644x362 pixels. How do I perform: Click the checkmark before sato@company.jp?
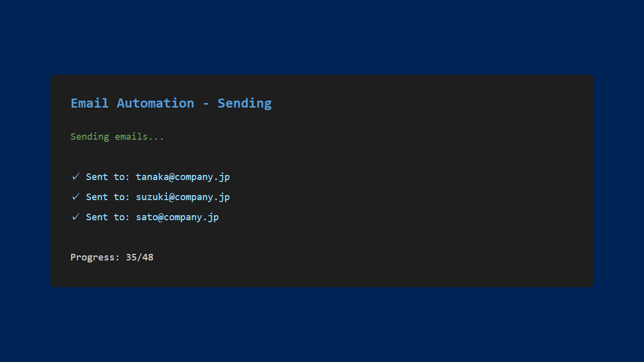tap(75, 217)
